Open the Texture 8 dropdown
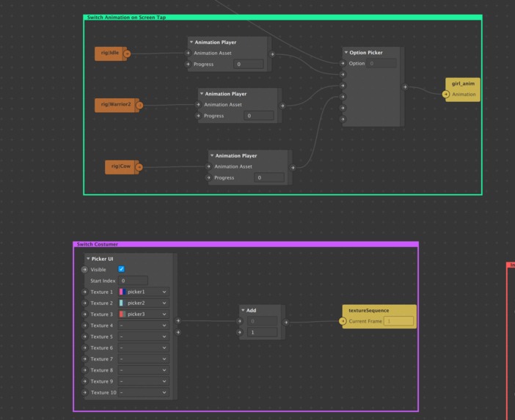Screen dimensions: 515x420 144,370
